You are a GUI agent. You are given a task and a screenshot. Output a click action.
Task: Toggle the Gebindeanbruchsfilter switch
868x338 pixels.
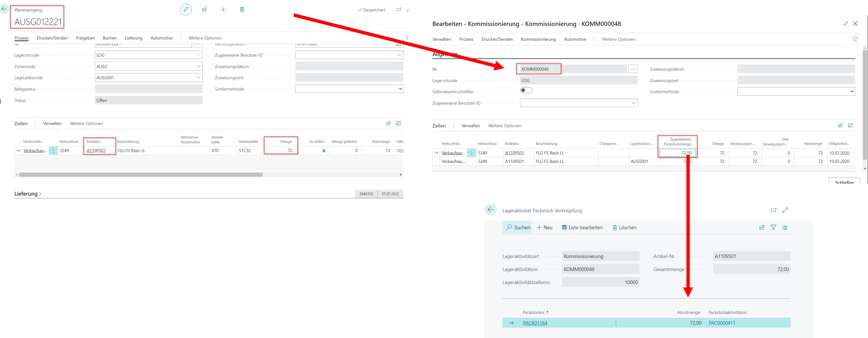coord(526,90)
